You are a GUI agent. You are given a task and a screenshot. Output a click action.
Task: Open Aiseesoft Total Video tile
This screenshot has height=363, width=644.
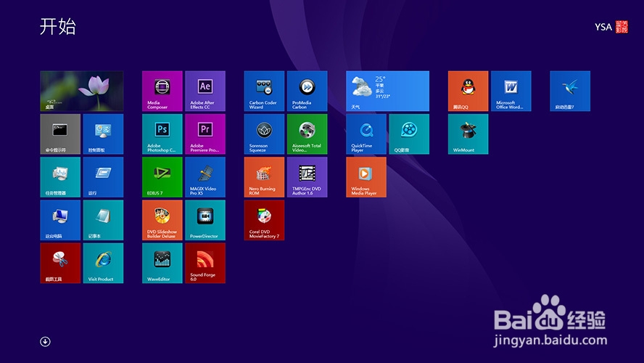point(307,134)
